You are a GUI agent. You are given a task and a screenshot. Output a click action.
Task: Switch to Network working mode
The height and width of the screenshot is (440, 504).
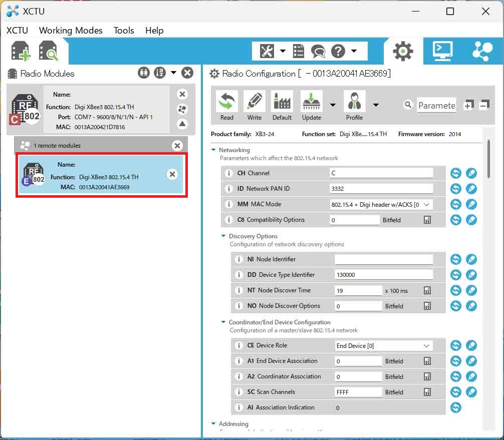pos(482,51)
